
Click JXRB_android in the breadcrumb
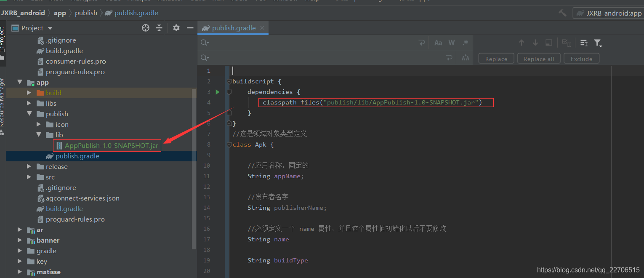(x=23, y=13)
